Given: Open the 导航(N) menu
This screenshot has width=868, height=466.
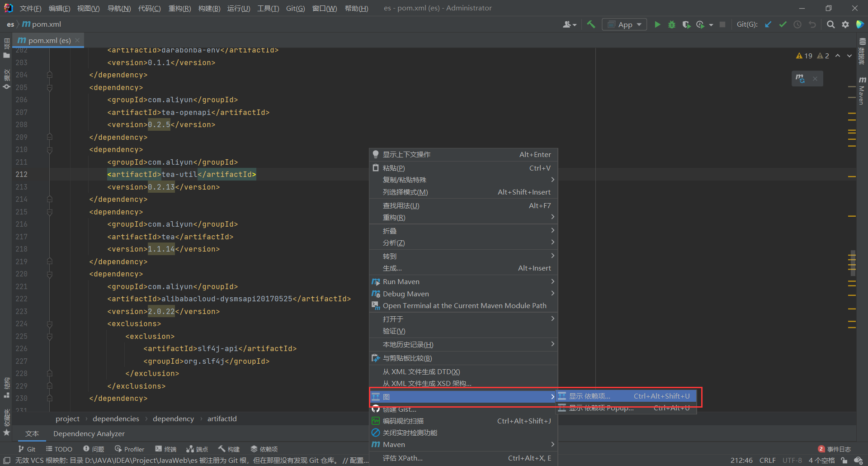Looking at the screenshot, I should click(x=119, y=8).
